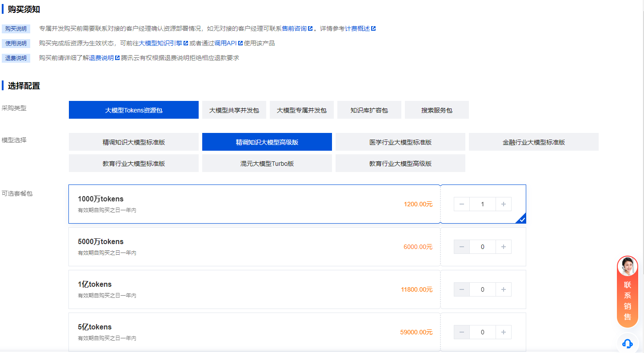644x353 pixels.
Task: Open the 售前咨询 link
Action: [294, 28]
